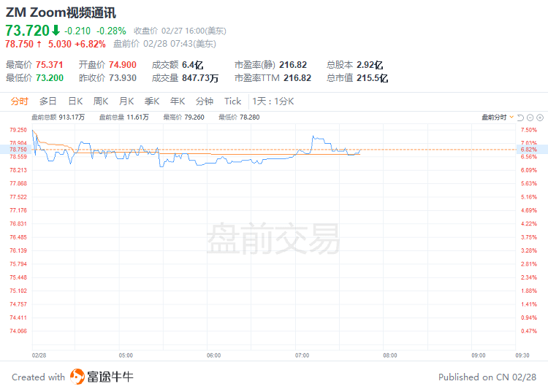
Task: Switch to the 多日 tab
Action: [48, 101]
